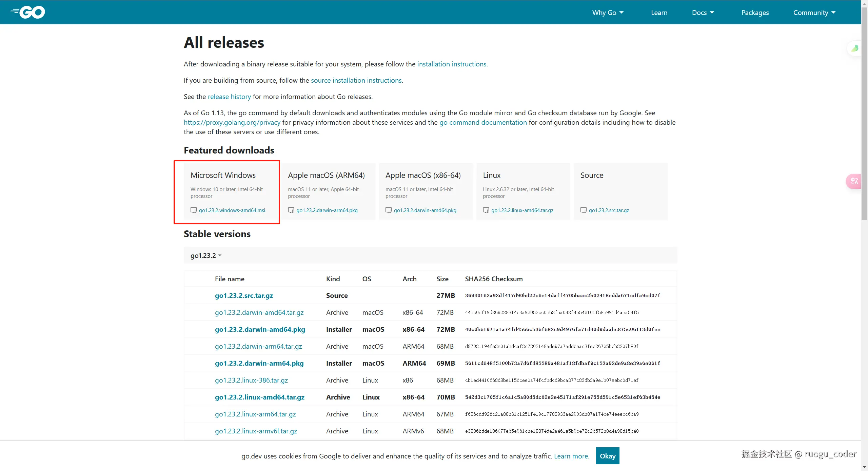
Task: Click the pink translate floating icon
Action: tap(854, 181)
